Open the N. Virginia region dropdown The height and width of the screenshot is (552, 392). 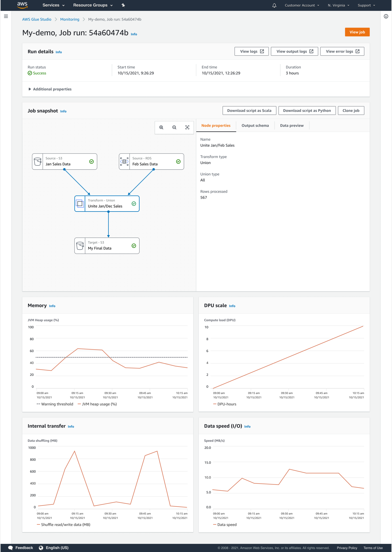(x=338, y=5)
